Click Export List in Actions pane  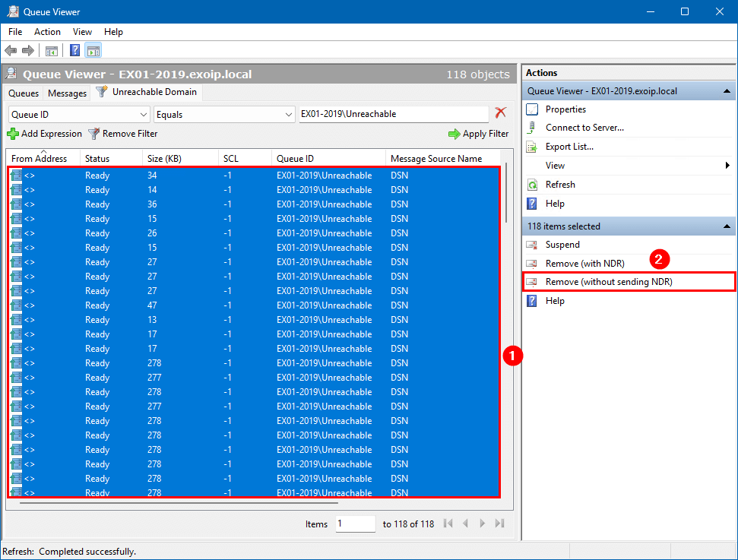(569, 147)
